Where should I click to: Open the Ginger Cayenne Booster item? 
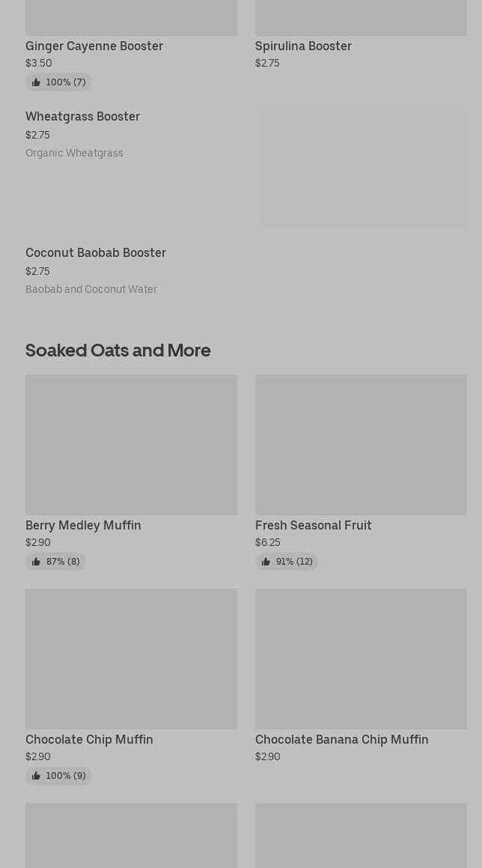tap(94, 46)
